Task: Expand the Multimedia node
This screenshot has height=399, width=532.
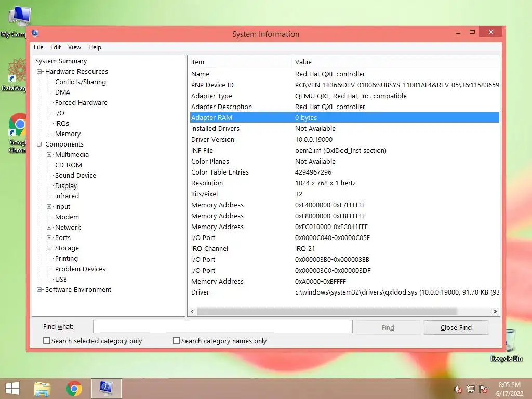Action: 49,155
